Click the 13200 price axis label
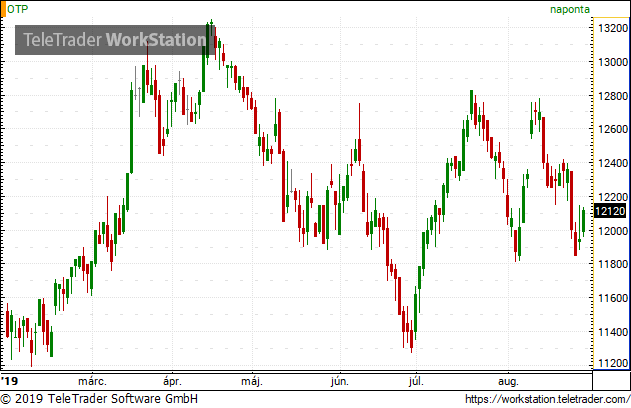This screenshot has width=631, height=408. [613, 28]
